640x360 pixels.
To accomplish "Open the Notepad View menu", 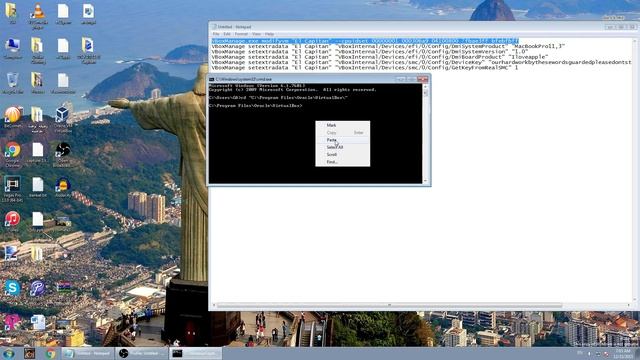I will (256, 34).
